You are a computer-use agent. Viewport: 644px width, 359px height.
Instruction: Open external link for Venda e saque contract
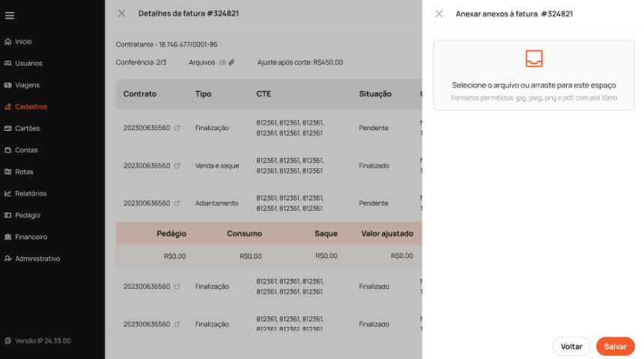pyautogui.click(x=177, y=165)
